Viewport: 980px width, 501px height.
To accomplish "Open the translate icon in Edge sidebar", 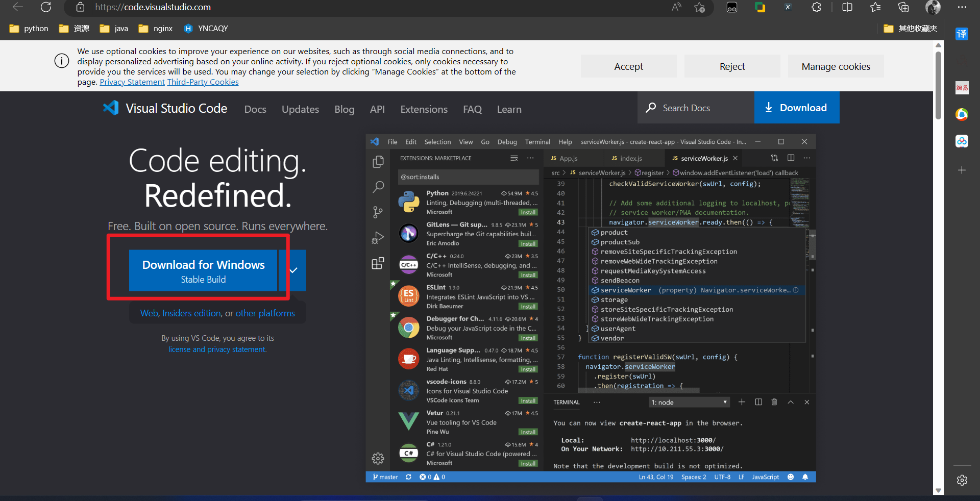I will click(x=962, y=34).
